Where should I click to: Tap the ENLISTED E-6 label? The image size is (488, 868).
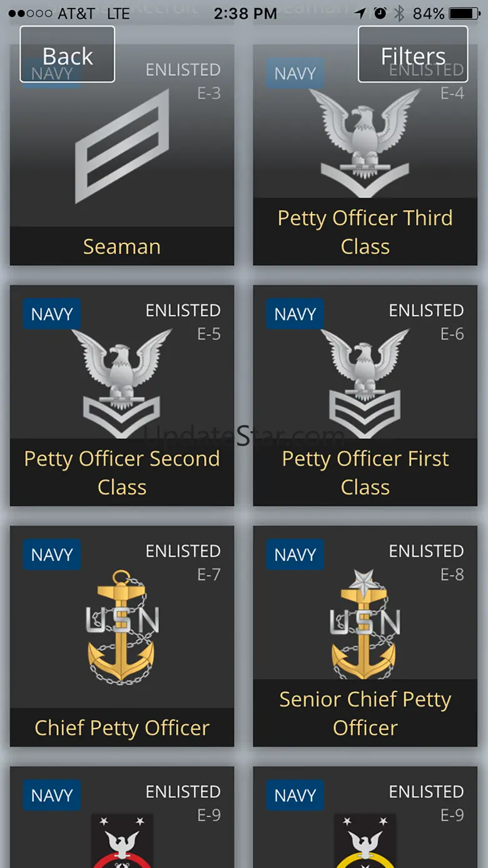pyautogui.click(x=426, y=322)
